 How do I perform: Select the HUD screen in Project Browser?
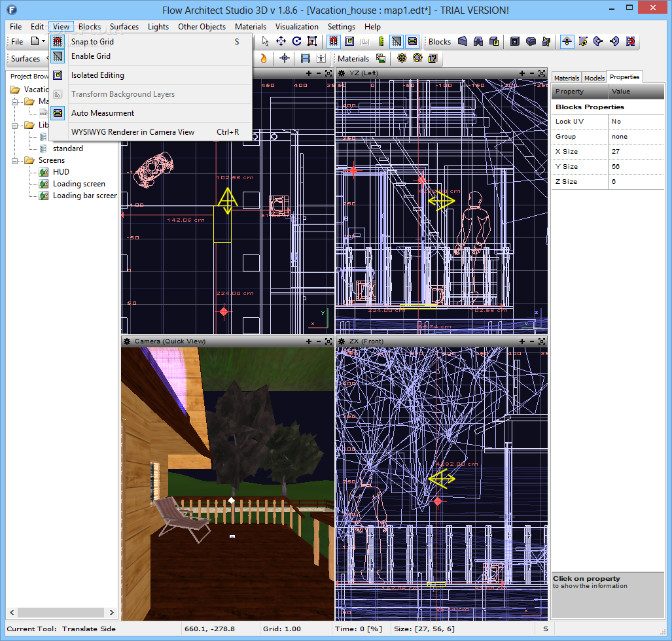tap(61, 172)
